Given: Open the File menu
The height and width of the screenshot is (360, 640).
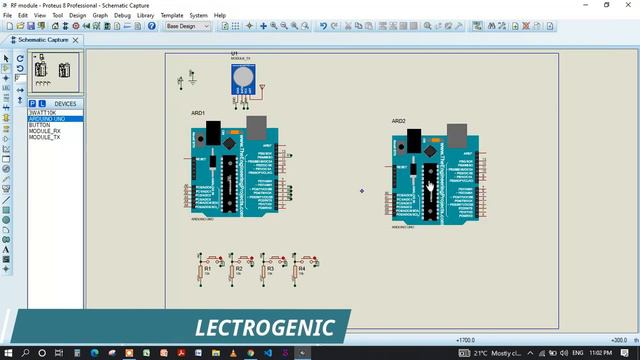Looking at the screenshot, I should [x=7, y=16].
